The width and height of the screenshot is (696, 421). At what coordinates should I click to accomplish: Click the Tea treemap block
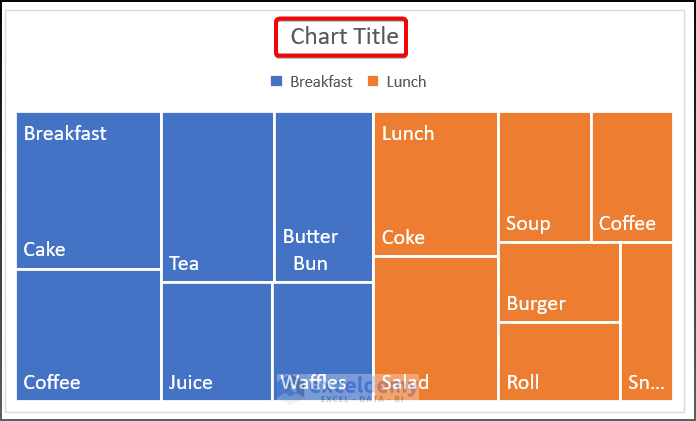coord(217,196)
